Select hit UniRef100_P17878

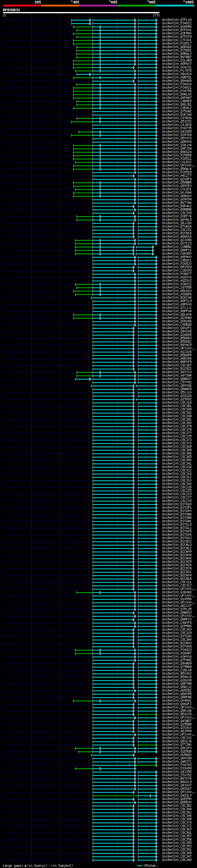176,71
